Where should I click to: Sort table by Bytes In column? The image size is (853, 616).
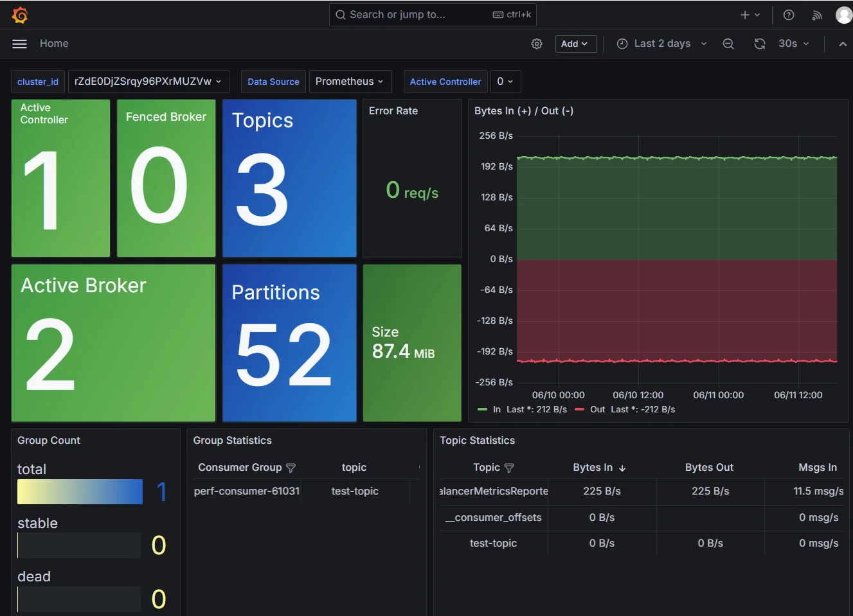pos(593,468)
